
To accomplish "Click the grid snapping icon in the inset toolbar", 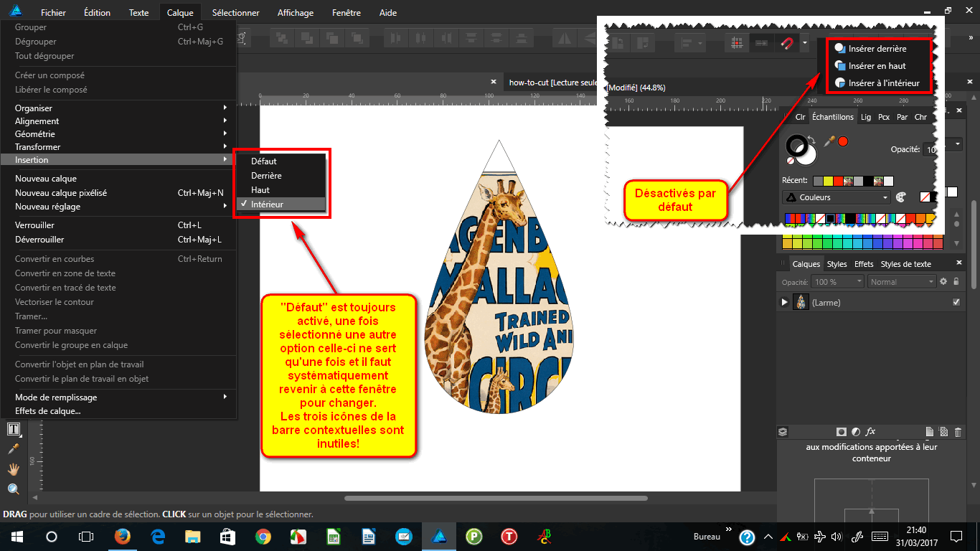I will [x=735, y=43].
